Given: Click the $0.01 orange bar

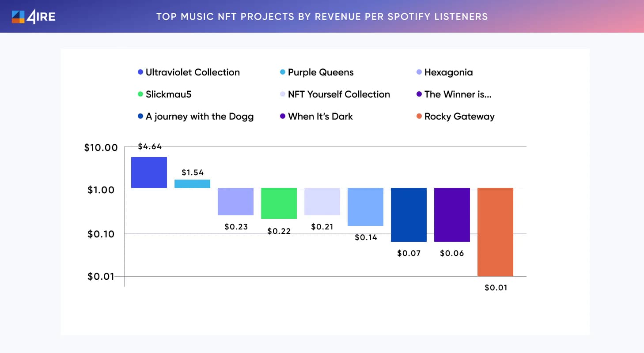Looking at the screenshot, I should (x=495, y=232).
